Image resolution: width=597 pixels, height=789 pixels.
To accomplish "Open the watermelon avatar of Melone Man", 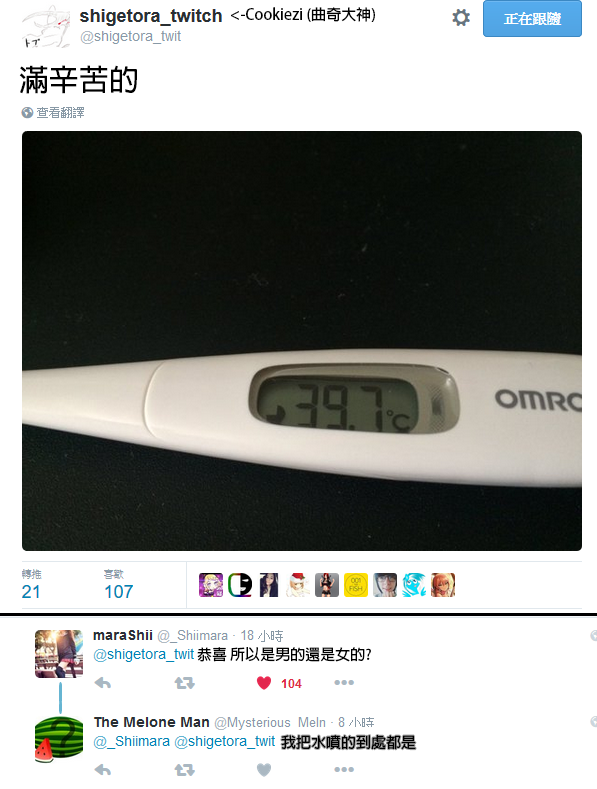I will (59, 739).
